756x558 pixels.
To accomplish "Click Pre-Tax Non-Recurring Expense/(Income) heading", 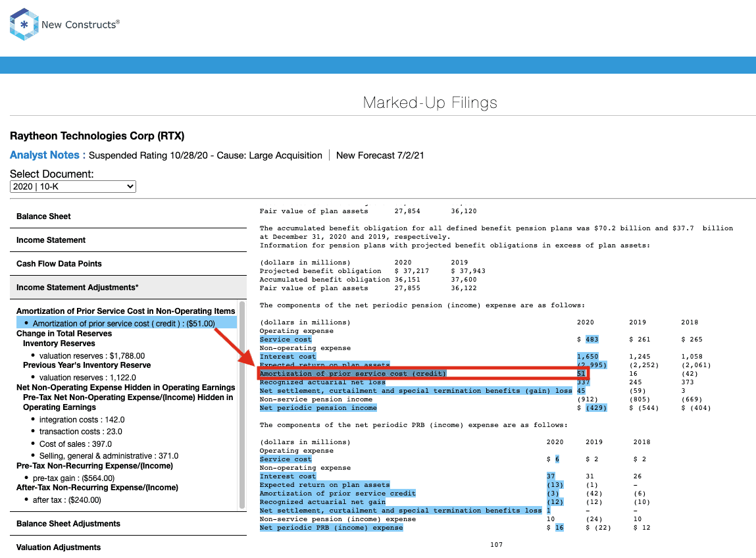I will (95, 466).
